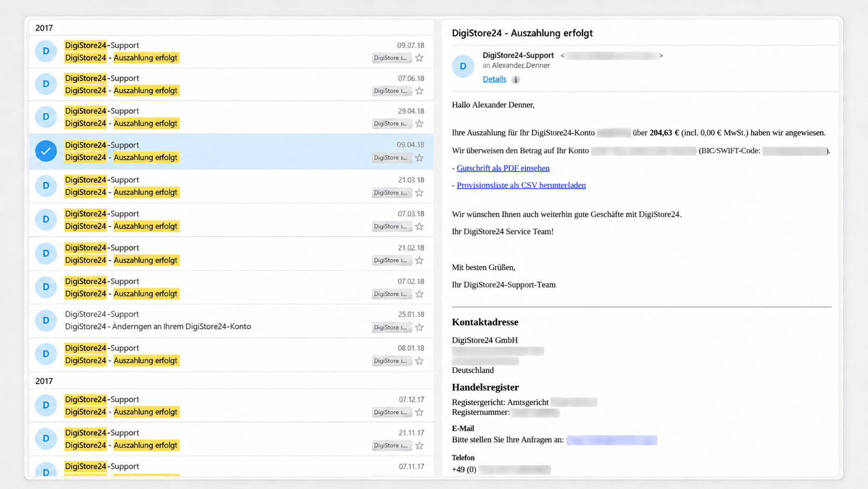The width and height of the screenshot is (868, 489).
Task: Click the greeting 'Hallo Alexander Denner,'
Action: (x=493, y=104)
